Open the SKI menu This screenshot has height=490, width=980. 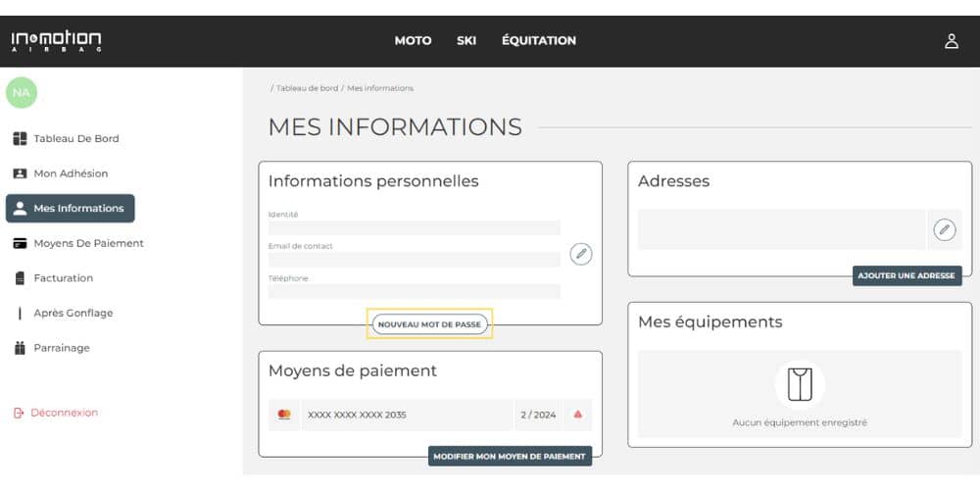(x=466, y=40)
